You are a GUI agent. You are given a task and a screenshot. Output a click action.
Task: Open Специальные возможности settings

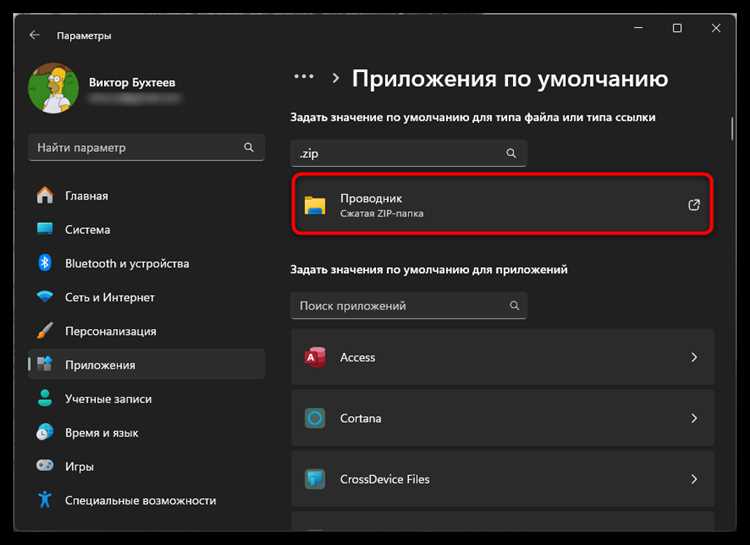click(x=146, y=501)
